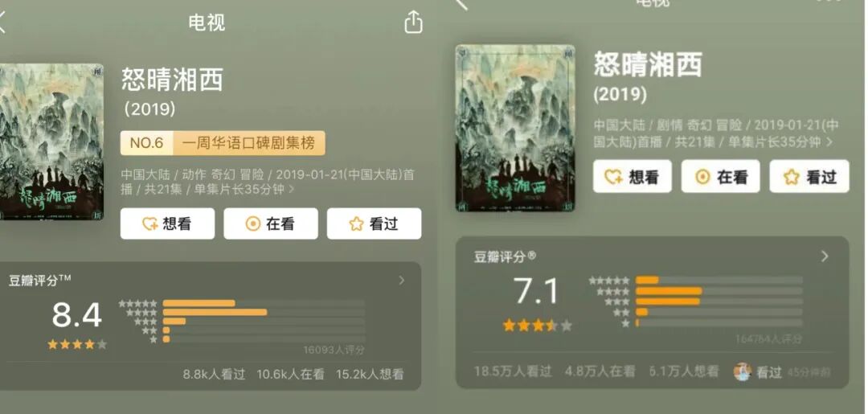Mark 想看 on the left screen

point(167,223)
